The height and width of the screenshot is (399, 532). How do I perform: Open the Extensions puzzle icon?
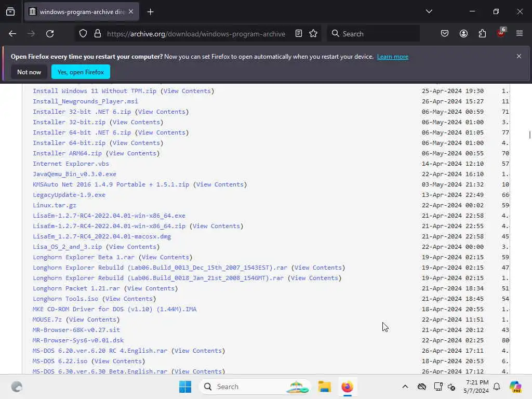pos(482,34)
